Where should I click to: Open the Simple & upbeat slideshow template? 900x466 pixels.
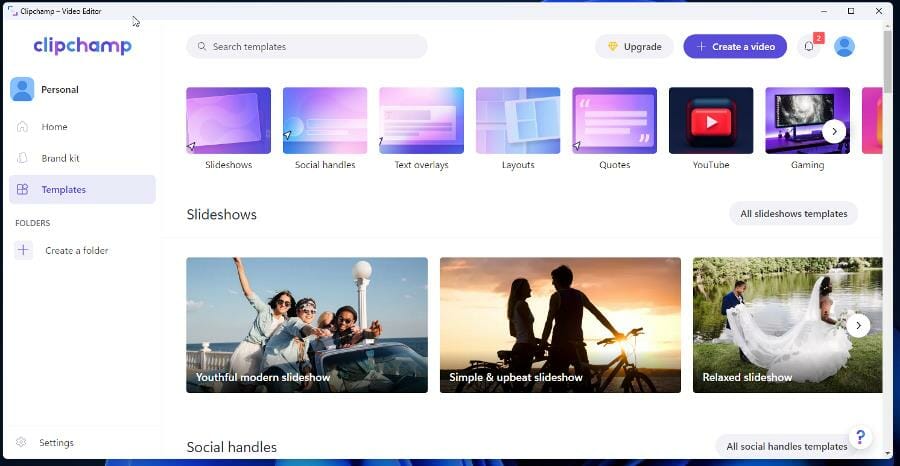pos(560,325)
